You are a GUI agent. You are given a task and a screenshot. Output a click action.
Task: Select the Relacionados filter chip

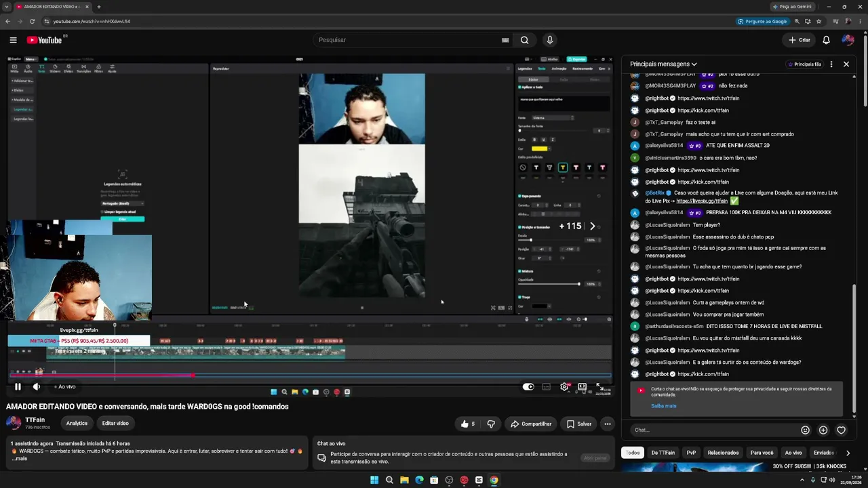[x=723, y=453]
